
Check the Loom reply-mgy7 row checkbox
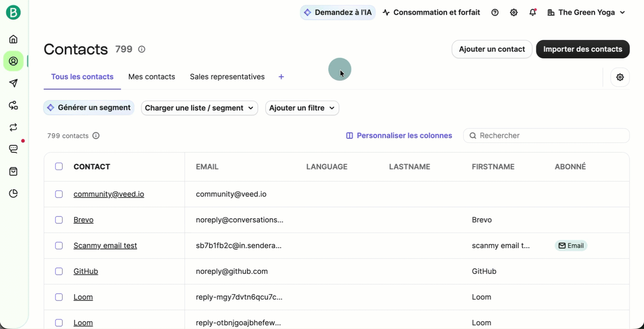pos(59,297)
